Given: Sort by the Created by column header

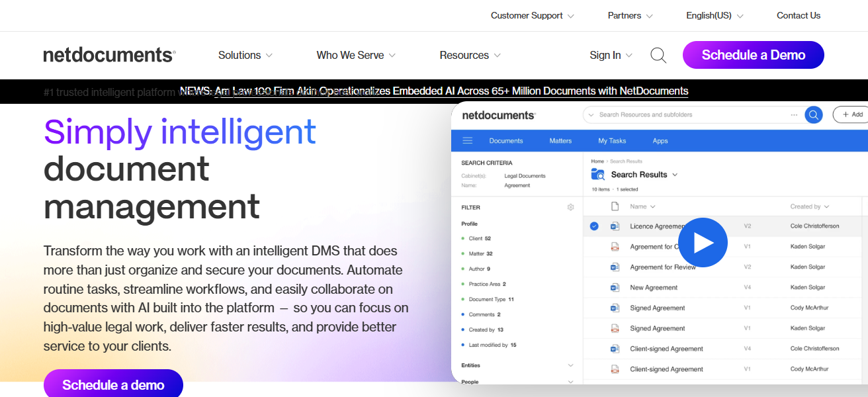Looking at the screenshot, I should (x=810, y=207).
